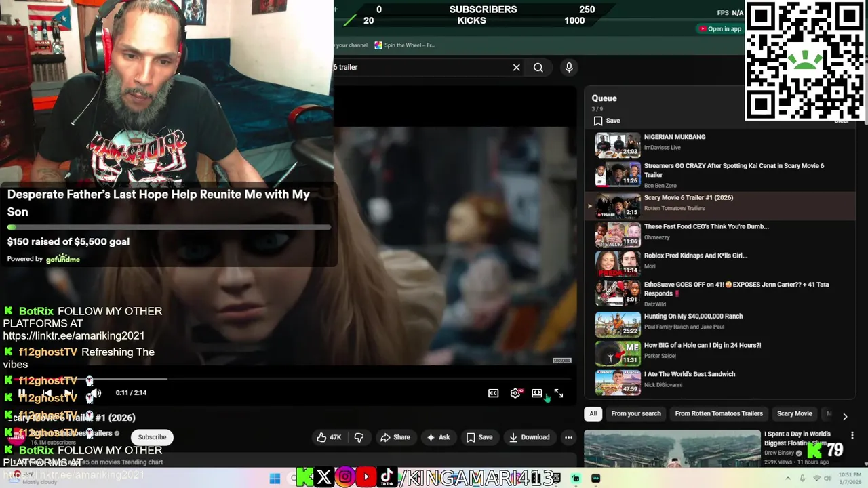868x488 pixels.
Task: Play Streamers GO CRAZY Kai Cenat thumbnail
Action: 618,174
